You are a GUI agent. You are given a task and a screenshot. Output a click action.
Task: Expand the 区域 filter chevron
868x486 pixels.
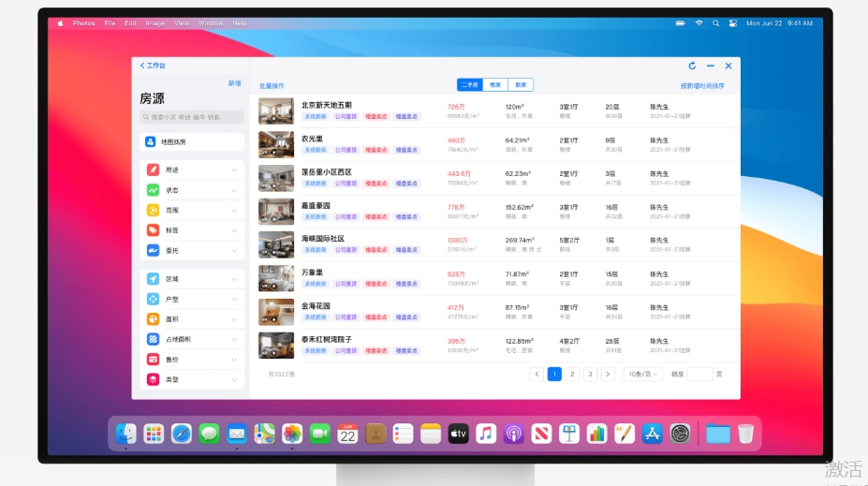234,279
